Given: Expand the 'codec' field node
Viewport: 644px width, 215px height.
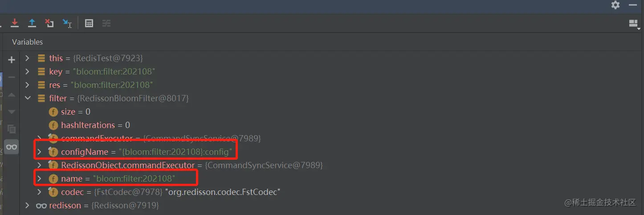Looking at the screenshot, I should point(39,192).
